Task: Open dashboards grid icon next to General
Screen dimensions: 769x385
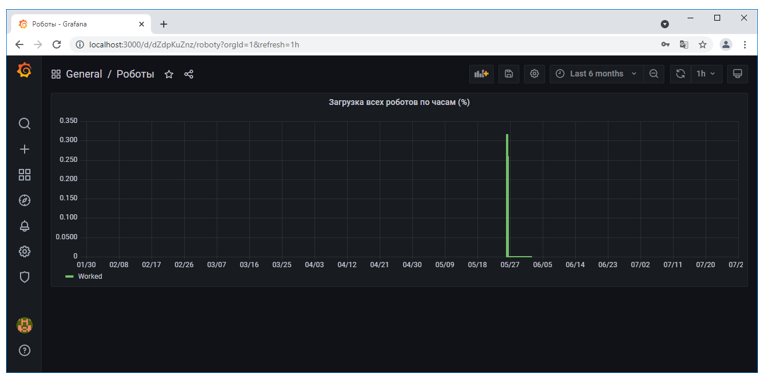Action: pos(56,74)
